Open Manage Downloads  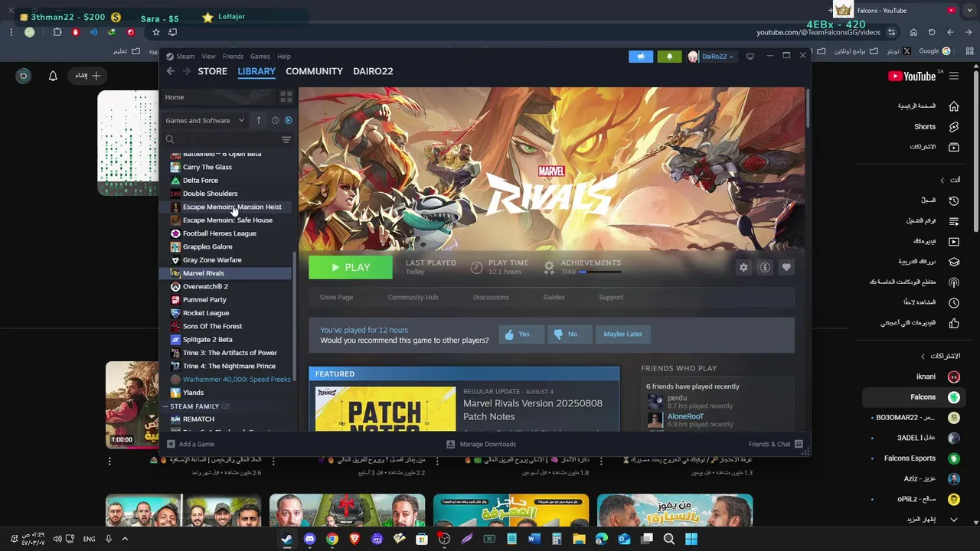(x=482, y=444)
